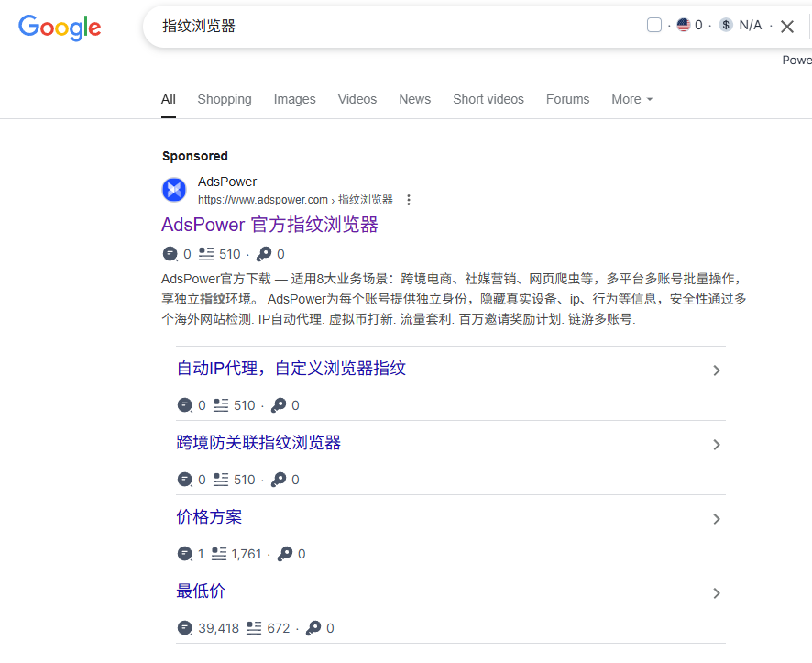Select the dollar CPC icon
Screen dimensions: 812x663
(726, 25)
